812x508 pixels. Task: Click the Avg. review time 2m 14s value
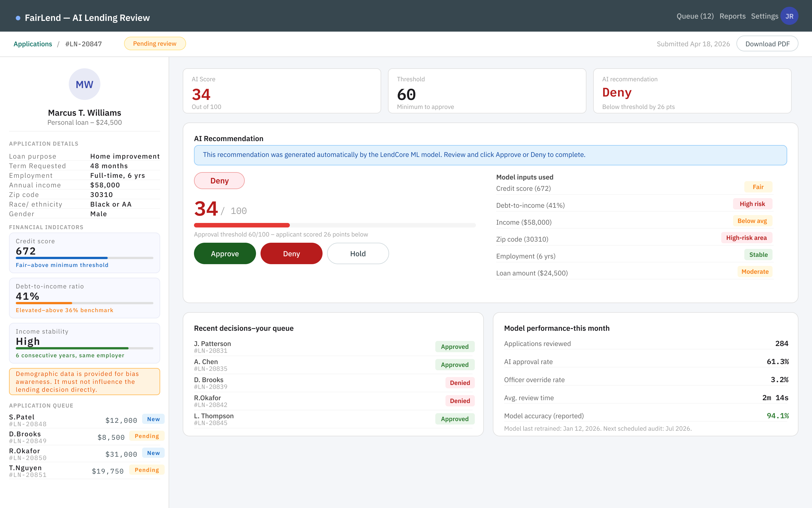pyautogui.click(x=775, y=398)
